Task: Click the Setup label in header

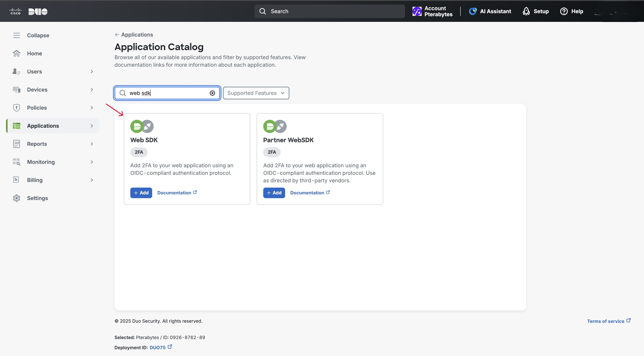Action: (x=541, y=11)
